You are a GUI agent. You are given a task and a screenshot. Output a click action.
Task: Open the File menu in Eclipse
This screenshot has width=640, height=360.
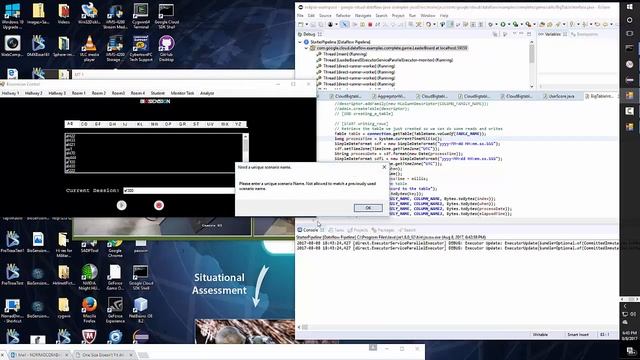click(300, 16)
